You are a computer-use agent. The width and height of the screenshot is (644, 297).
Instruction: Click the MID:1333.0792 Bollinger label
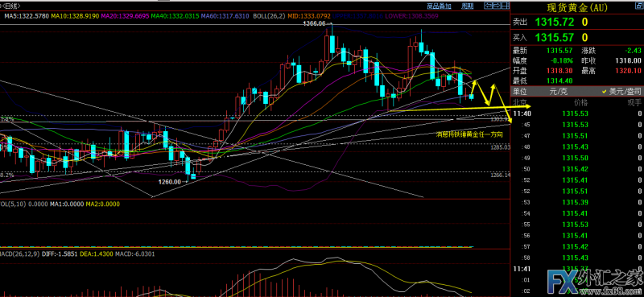coord(309,15)
